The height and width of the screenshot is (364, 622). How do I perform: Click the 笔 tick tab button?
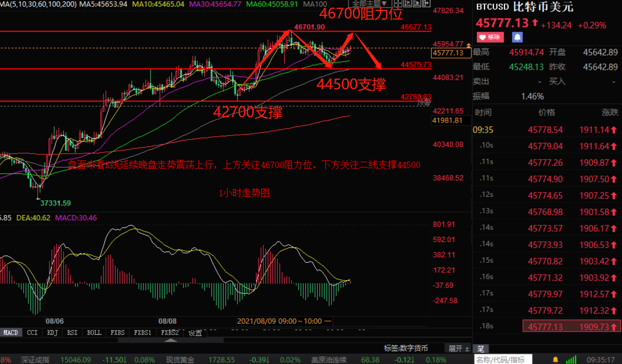481,348
